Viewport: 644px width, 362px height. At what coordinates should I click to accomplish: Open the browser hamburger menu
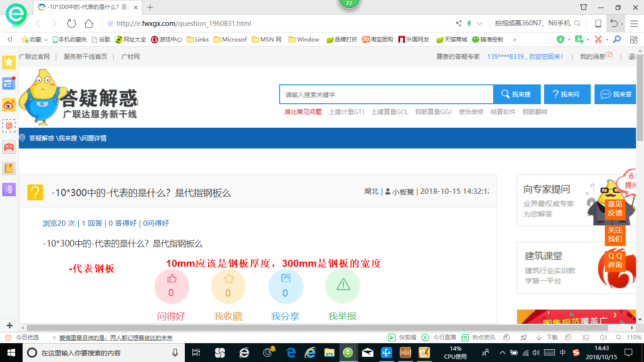634,24
